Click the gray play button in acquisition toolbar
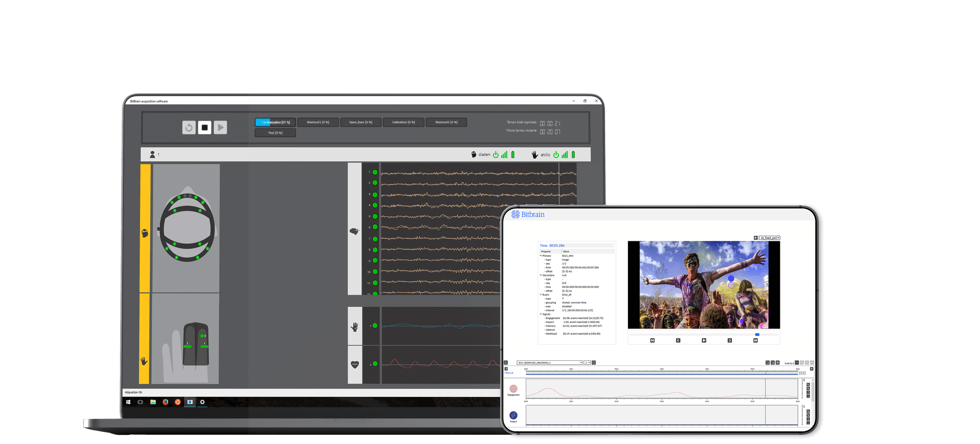The height and width of the screenshot is (444, 980). point(220,128)
